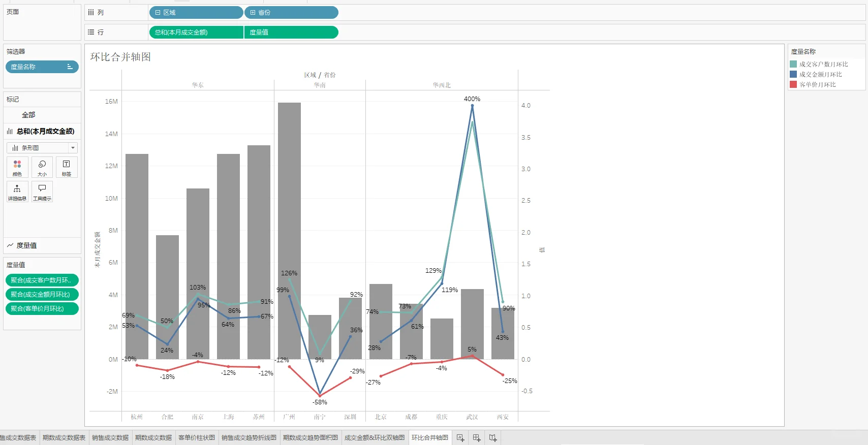Click the new story icon
Viewport: 868px width, 445px height.
(x=493, y=438)
